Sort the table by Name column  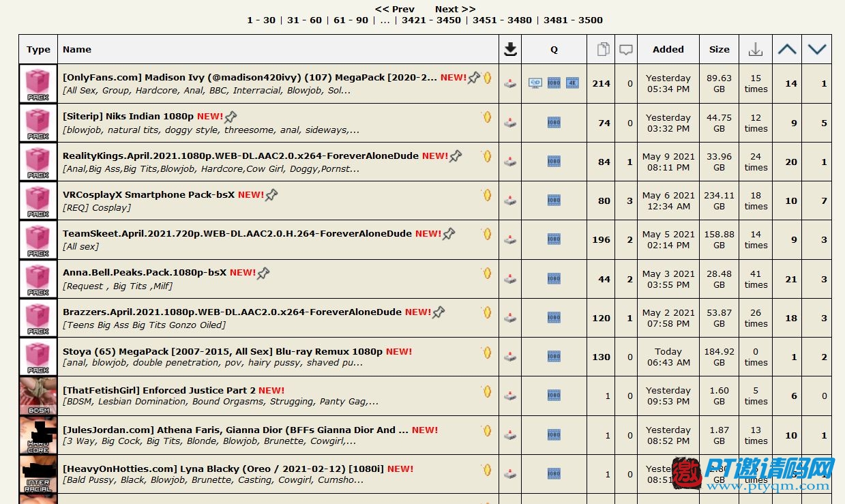(x=77, y=49)
